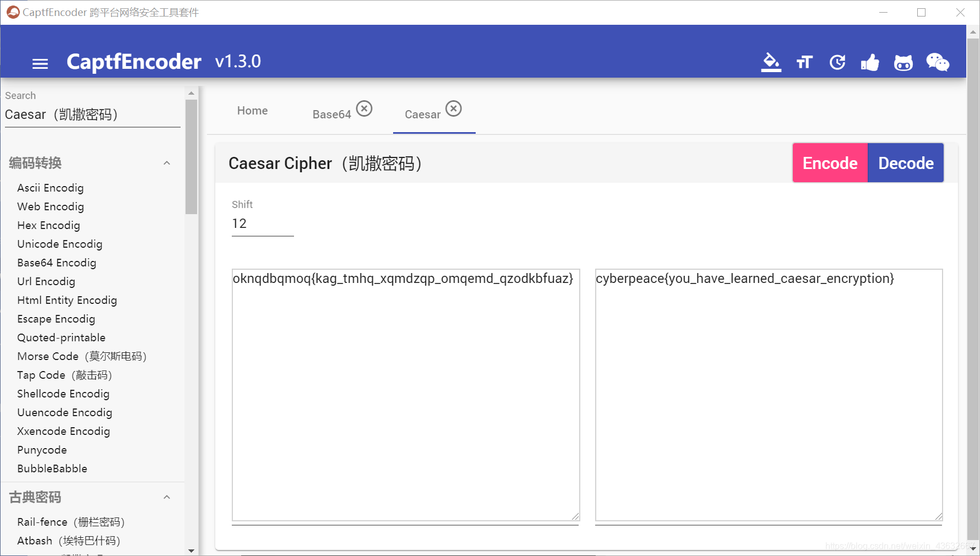This screenshot has width=980, height=556.
Task: Click the Caesar Cipher (凯撒密码) heading
Action: [x=325, y=163]
